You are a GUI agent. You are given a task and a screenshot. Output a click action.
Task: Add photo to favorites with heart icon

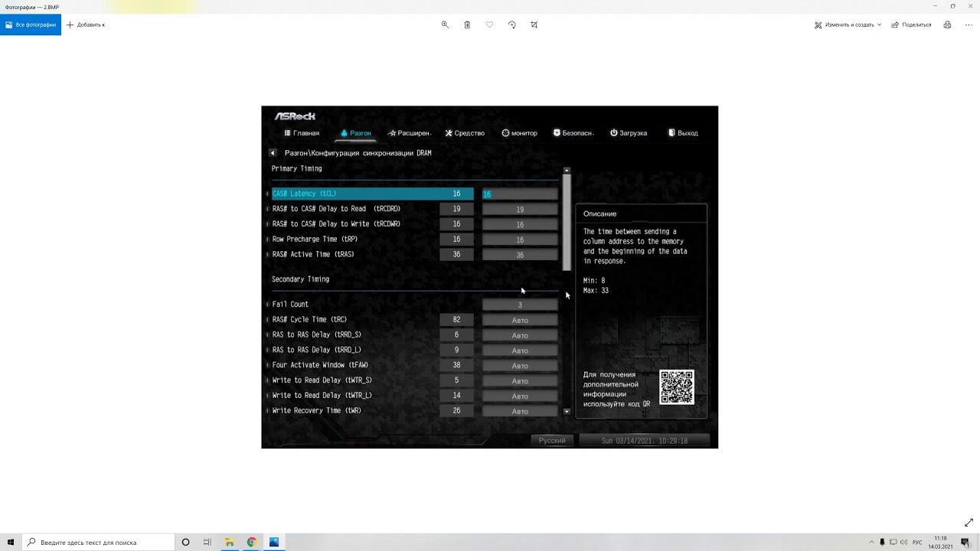point(489,24)
